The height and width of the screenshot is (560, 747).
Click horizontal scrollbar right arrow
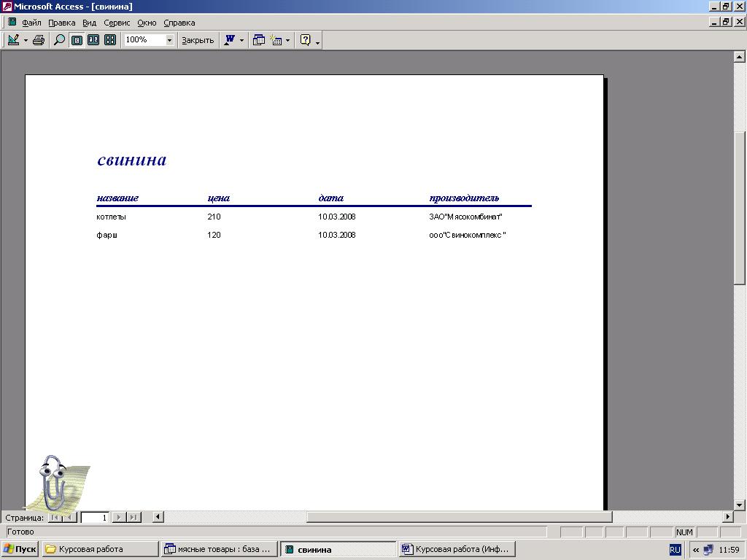[727, 517]
